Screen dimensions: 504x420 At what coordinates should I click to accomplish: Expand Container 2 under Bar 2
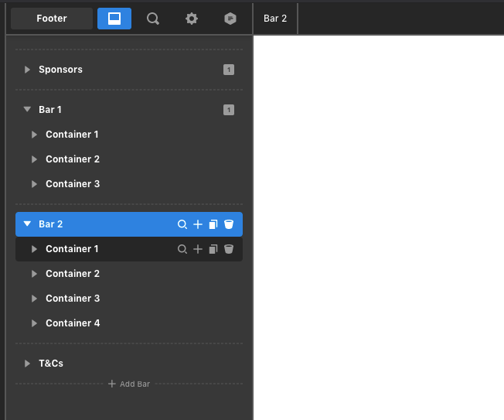click(x=34, y=274)
